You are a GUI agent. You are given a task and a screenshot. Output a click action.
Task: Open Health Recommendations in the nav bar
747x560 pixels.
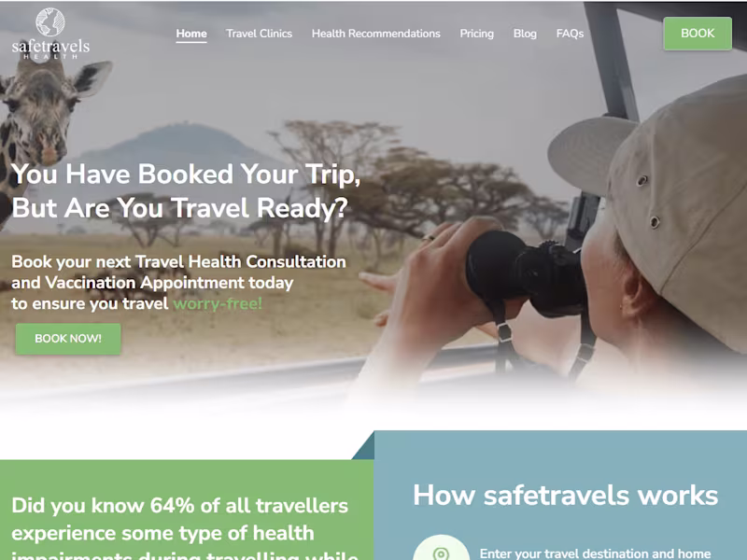pos(376,34)
